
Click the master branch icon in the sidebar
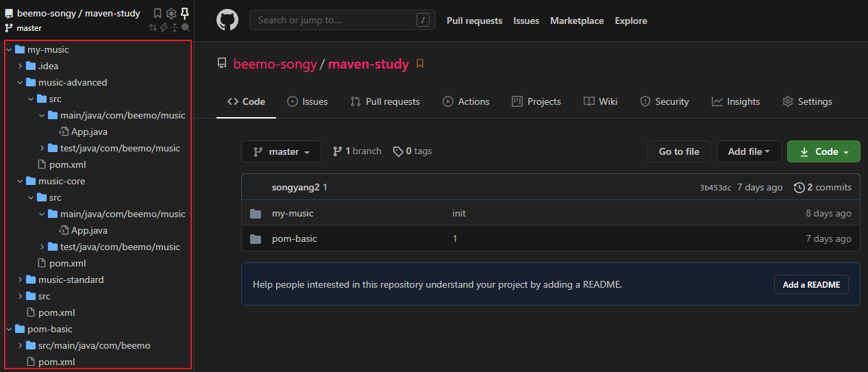pos(9,28)
